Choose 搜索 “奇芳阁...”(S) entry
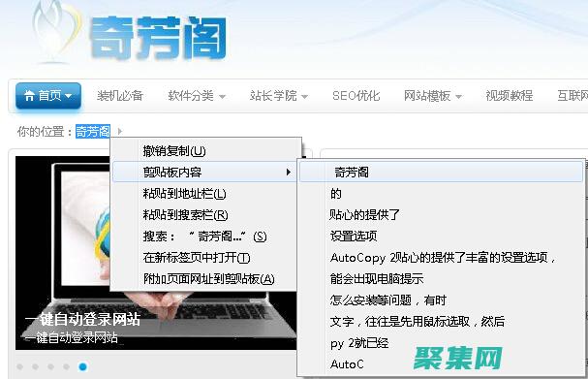Image resolution: width=588 pixels, height=379 pixels. pyautogui.click(x=205, y=237)
